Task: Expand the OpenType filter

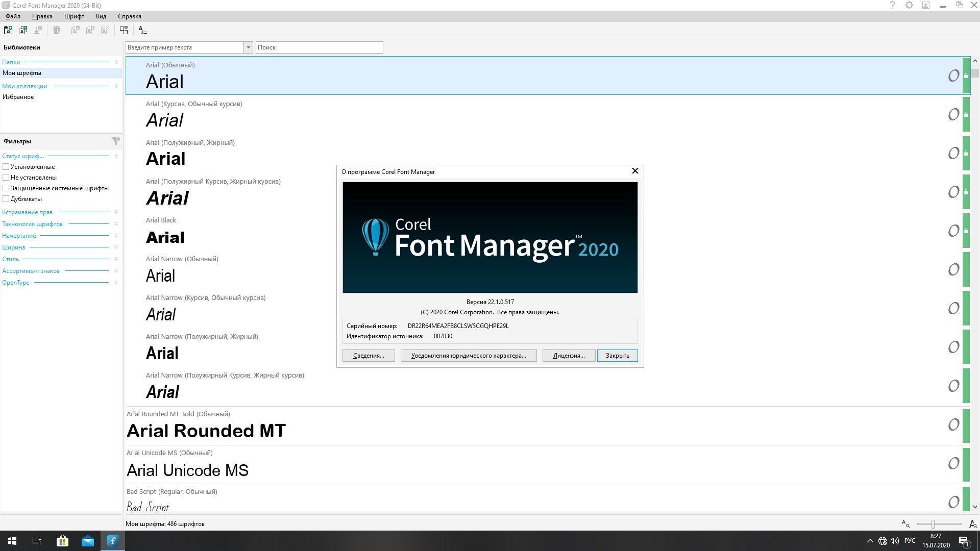Action: pyautogui.click(x=116, y=283)
